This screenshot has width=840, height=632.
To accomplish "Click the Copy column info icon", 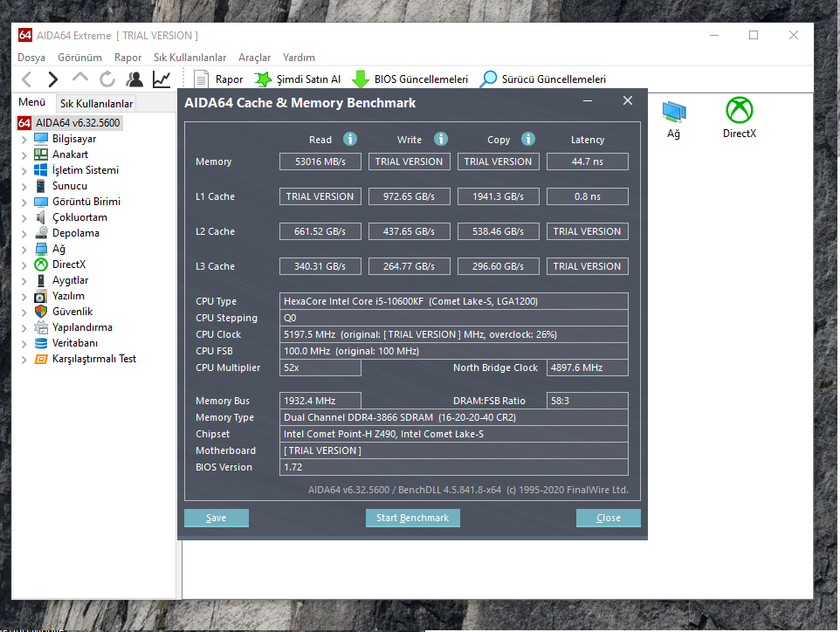I will 528,139.
